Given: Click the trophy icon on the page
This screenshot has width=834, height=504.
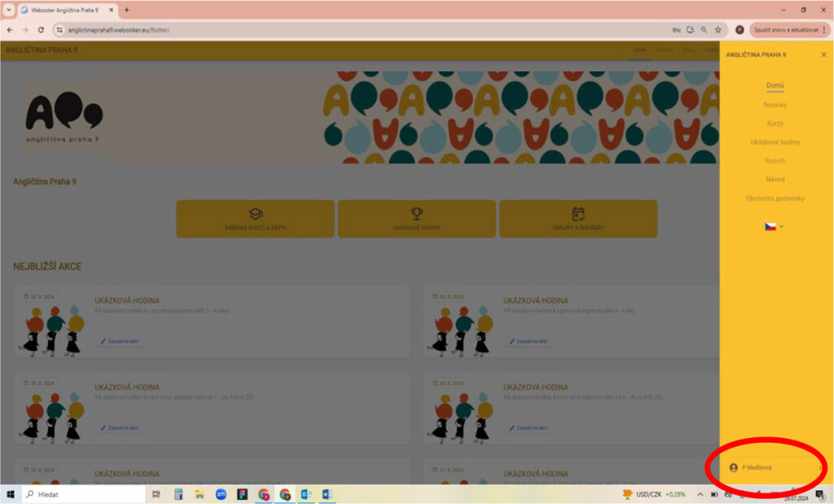Looking at the screenshot, I should tap(416, 213).
